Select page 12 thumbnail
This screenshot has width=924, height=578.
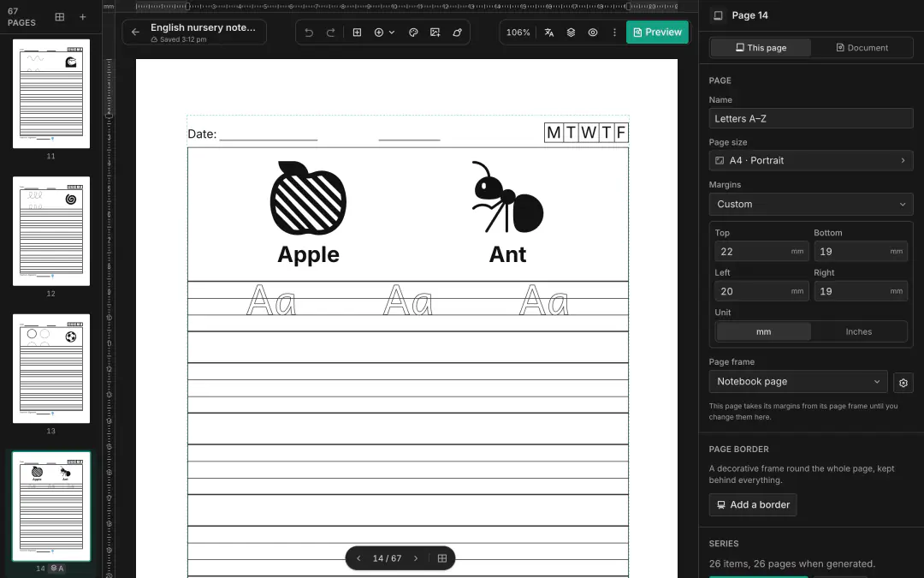51,231
